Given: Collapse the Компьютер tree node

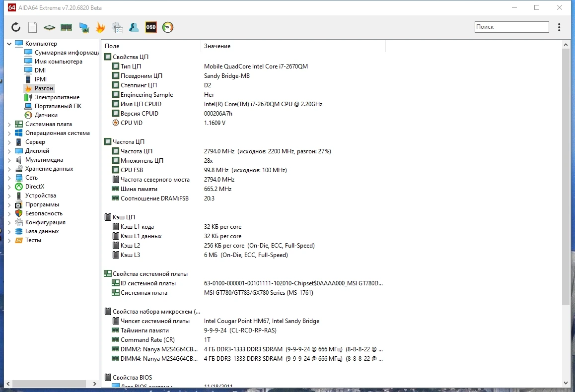Looking at the screenshot, I should 9,44.
